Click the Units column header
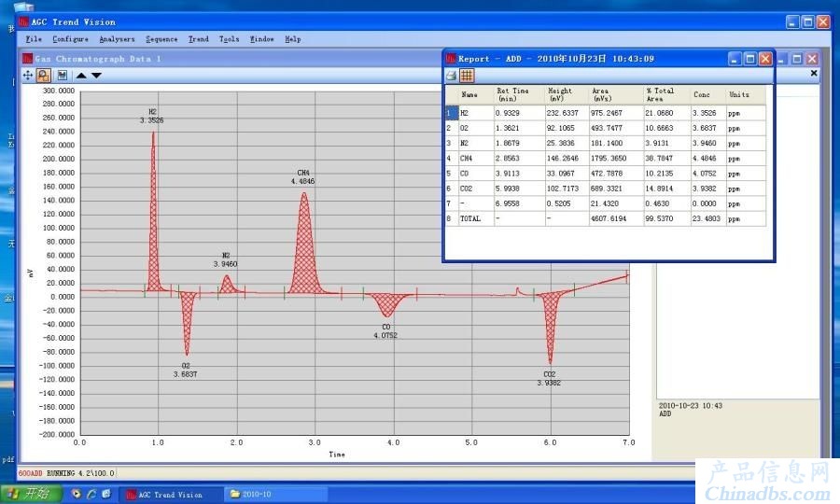Image resolution: width=840 pixels, height=504 pixels. pyautogui.click(x=746, y=95)
